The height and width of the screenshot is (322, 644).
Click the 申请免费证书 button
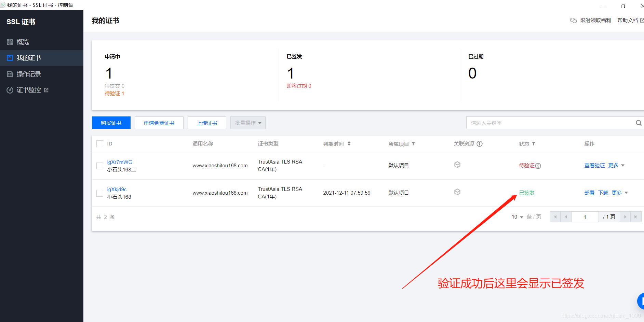[159, 123]
